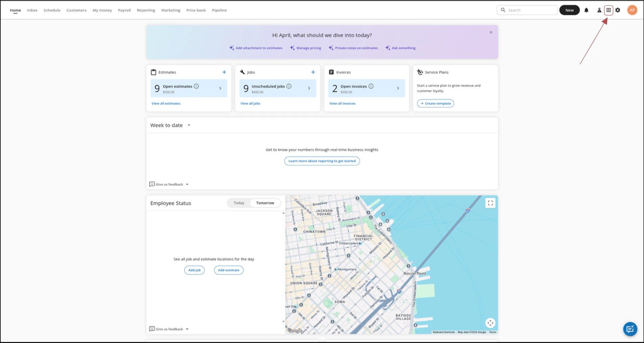
Task: Go to the Schedule tab
Action: (x=52, y=10)
